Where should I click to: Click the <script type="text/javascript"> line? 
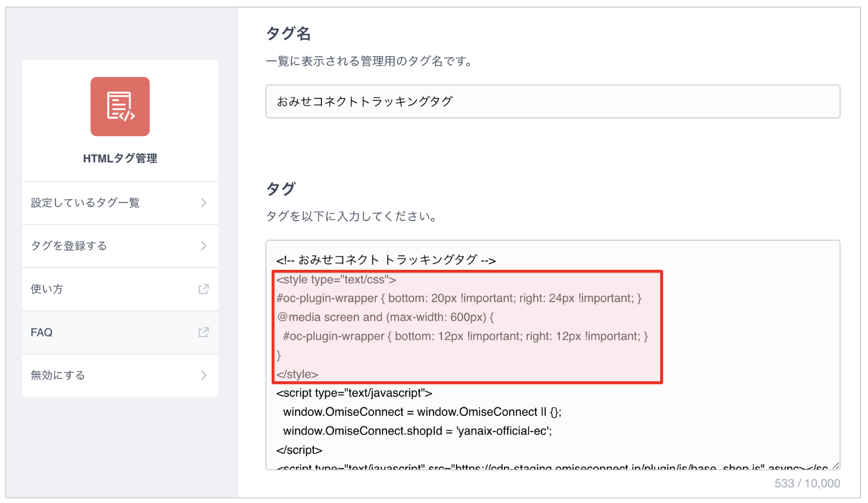coord(354,393)
